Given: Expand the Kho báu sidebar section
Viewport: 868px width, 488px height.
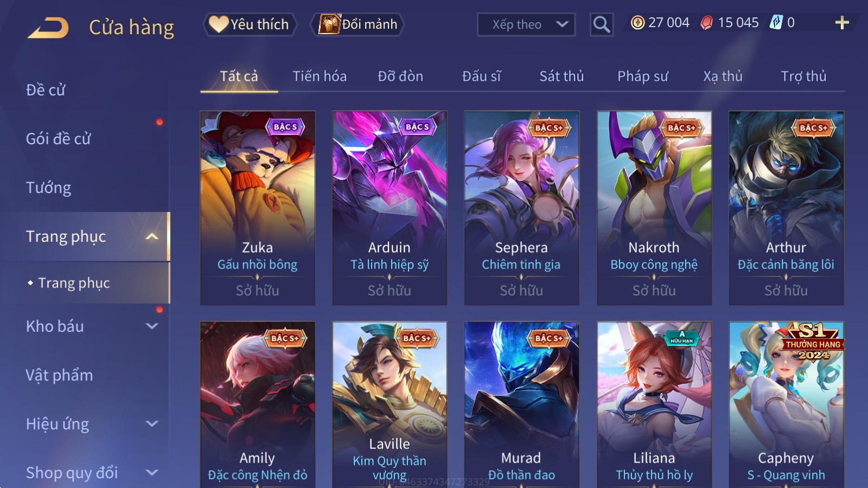Looking at the screenshot, I should point(152,326).
